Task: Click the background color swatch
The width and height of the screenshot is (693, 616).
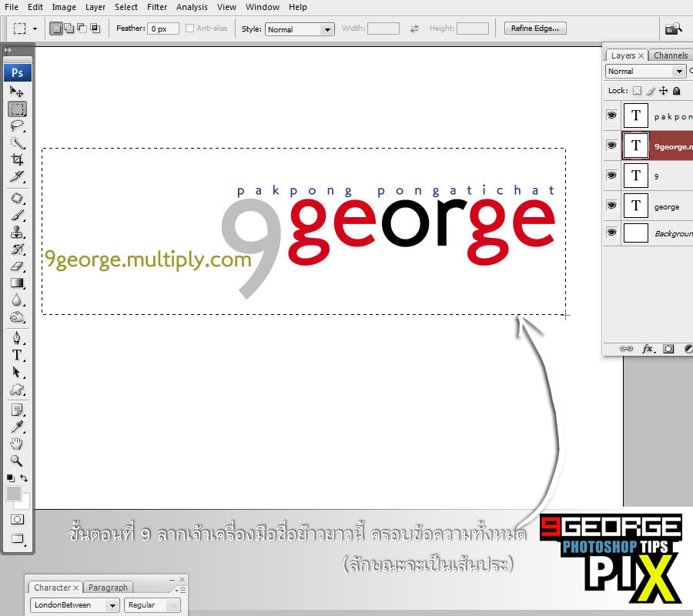Action: (x=25, y=504)
